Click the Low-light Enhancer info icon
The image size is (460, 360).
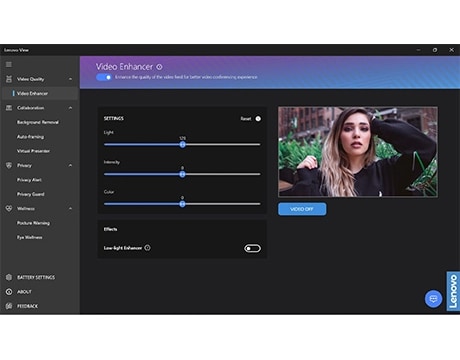(x=147, y=248)
